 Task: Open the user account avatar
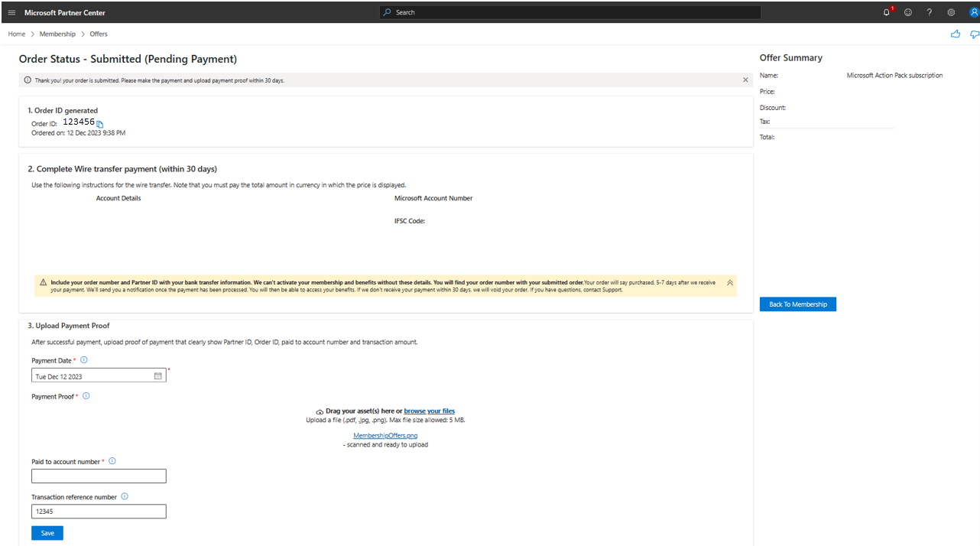(x=974, y=12)
